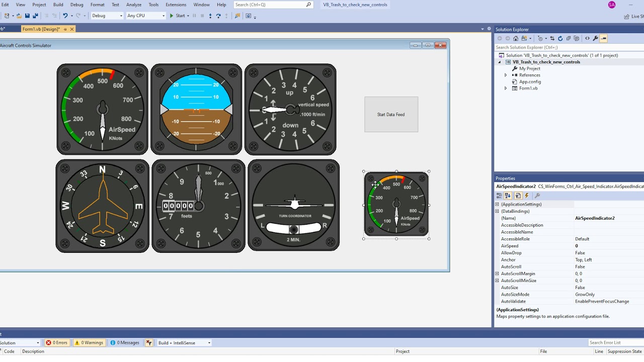Image resolution: width=644 pixels, height=362 pixels.
Task: Select the Turn Coordinator instrument control
Action: 293,205
